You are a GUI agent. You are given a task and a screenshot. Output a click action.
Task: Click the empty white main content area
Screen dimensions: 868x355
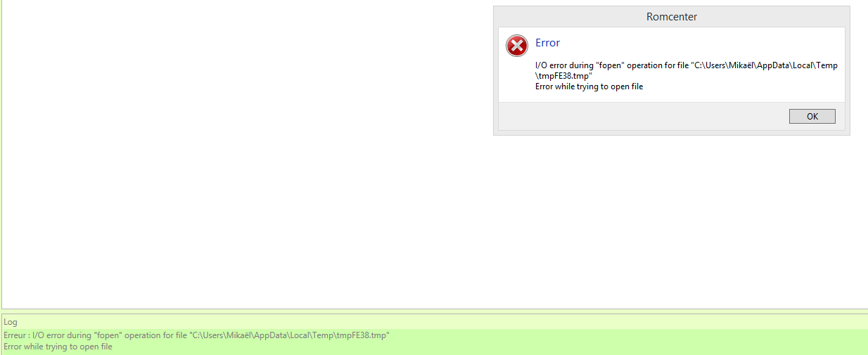pyautogui.click(x=246, y=155)
